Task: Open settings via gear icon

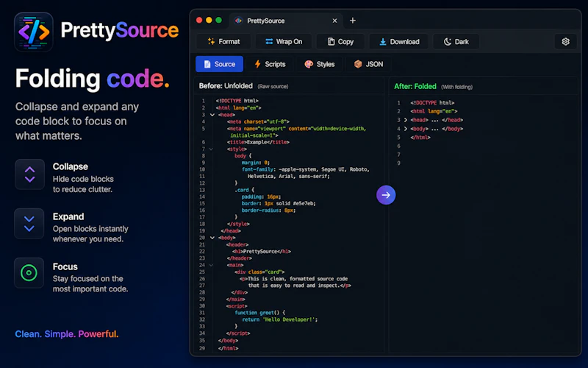Action: point(565,42)
